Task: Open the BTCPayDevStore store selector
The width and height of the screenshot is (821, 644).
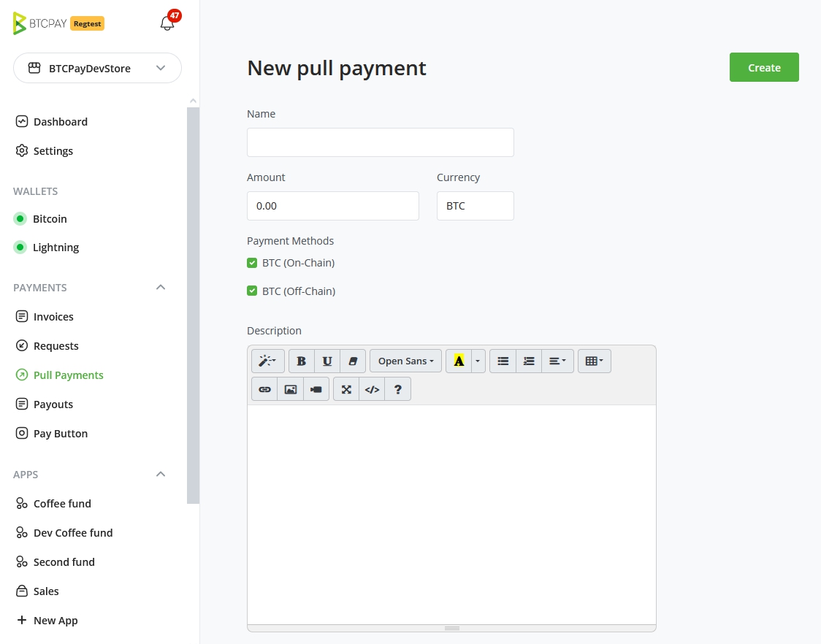Action: (x=97, y=68)
